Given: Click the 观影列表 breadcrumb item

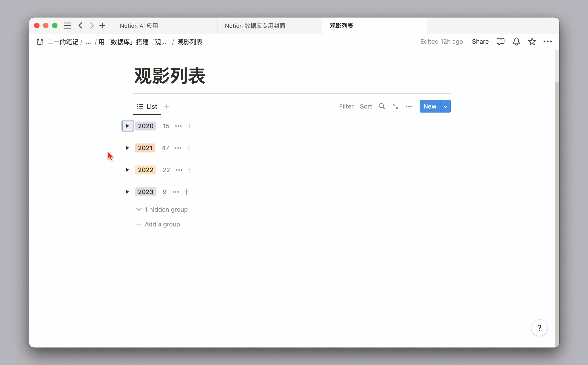Looking at the screenshot, I should click(190, 42).
